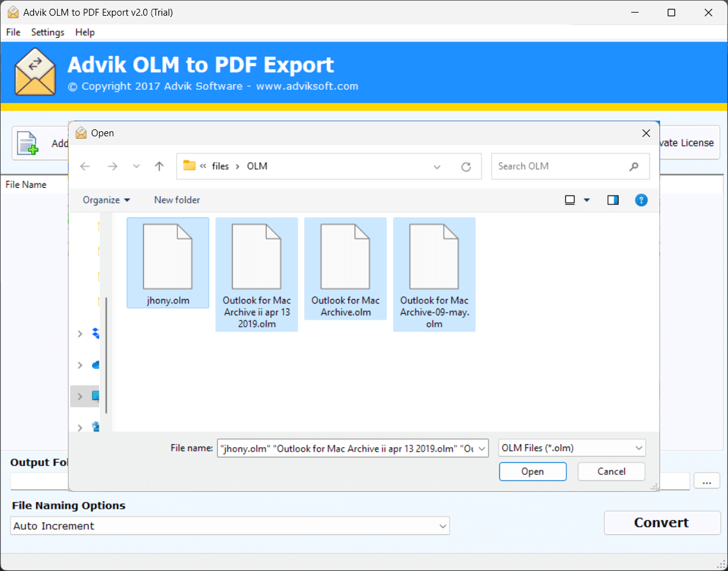Click the Open button
The image size is (728, 571).
(532, 471)
